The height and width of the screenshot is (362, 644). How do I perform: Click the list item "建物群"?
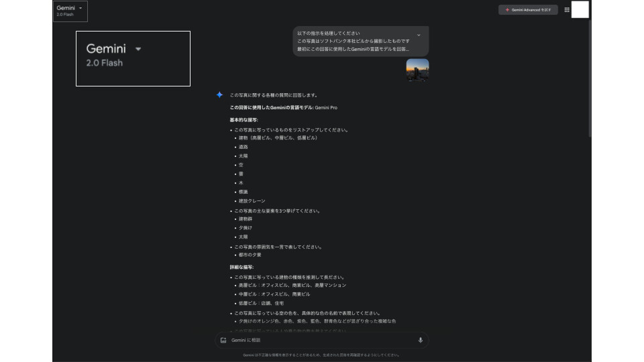(246, 219)
